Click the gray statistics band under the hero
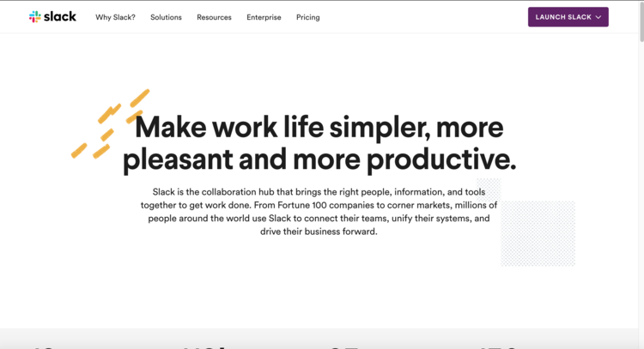The image size is (644, 349). coord(319,339)
